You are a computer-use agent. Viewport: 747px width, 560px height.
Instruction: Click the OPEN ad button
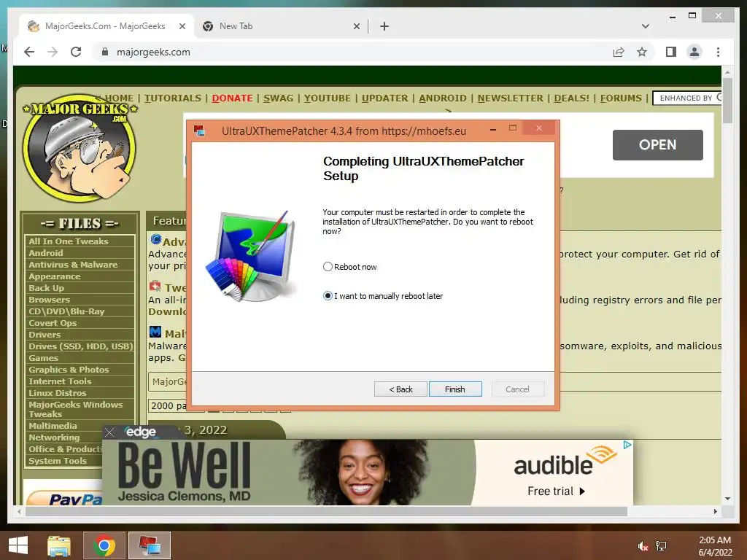click(657, 145)
